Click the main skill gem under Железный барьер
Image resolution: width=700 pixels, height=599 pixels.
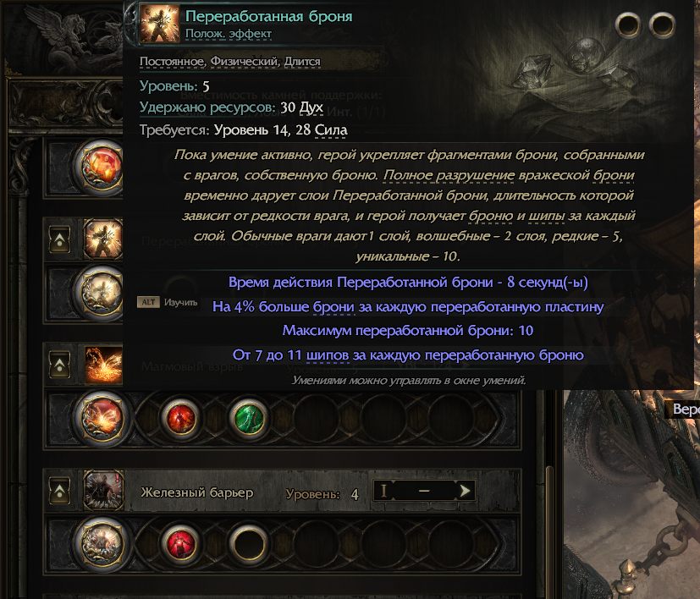102,543
